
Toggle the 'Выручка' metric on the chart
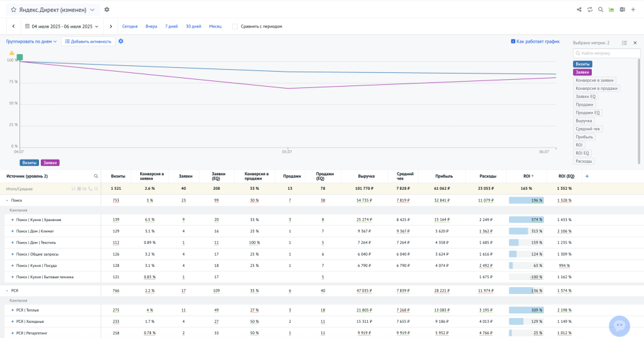[x=584, y=121]
